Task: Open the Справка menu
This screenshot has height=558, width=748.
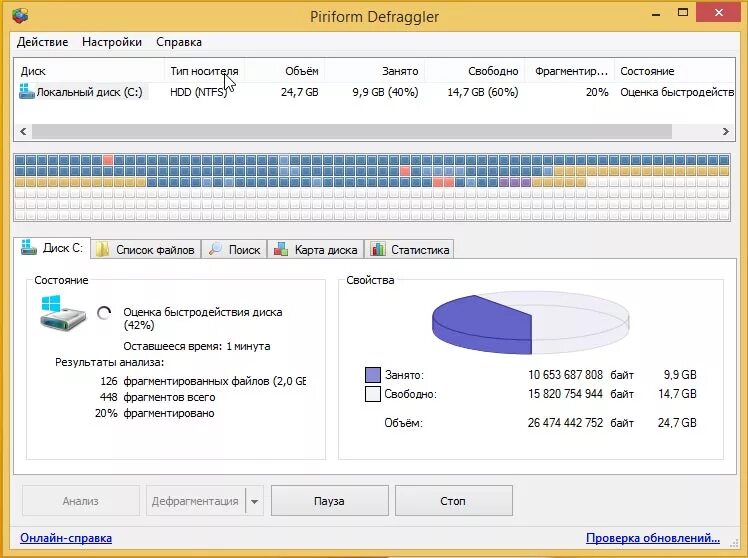Action: 179,42
